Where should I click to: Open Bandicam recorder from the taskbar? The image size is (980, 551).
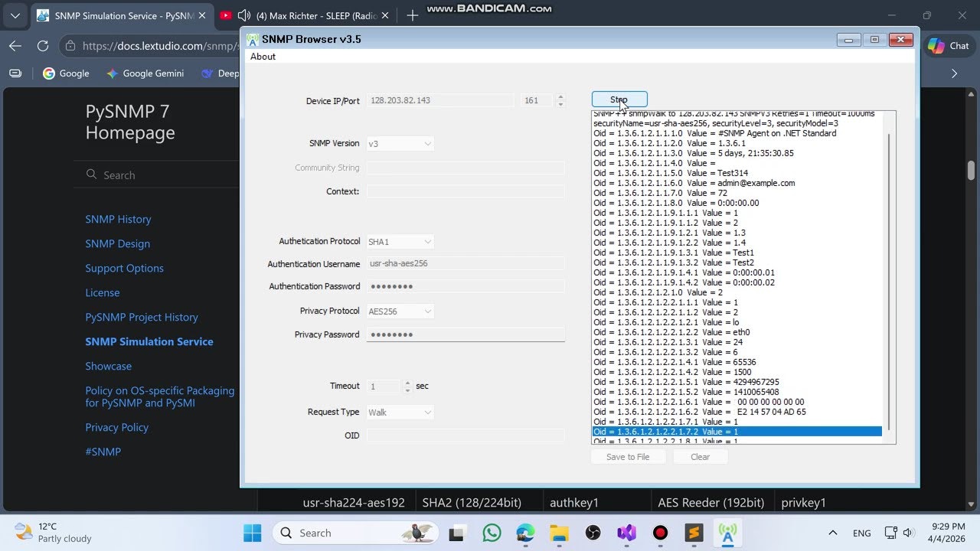click(x=660, y=533)
